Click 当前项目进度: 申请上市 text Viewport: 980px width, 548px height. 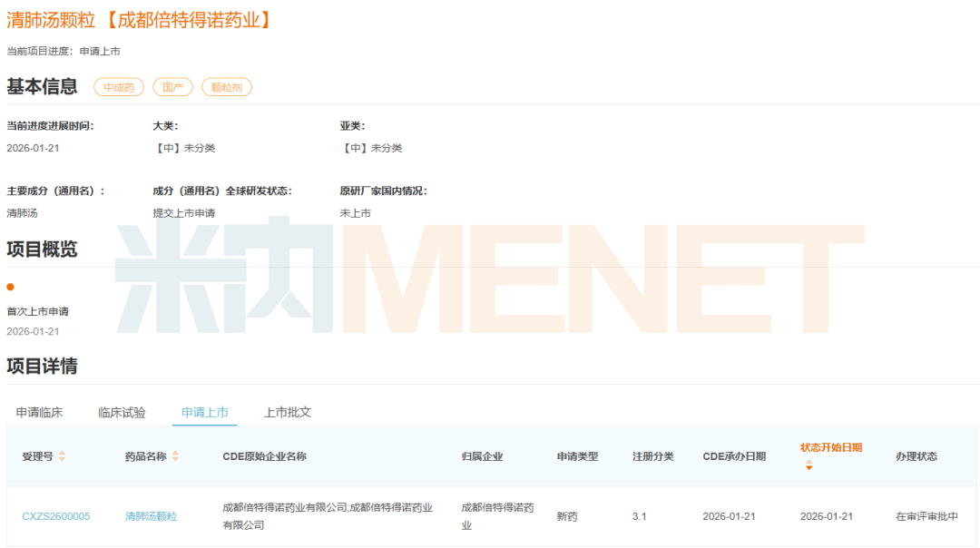(x=64, y=51)
